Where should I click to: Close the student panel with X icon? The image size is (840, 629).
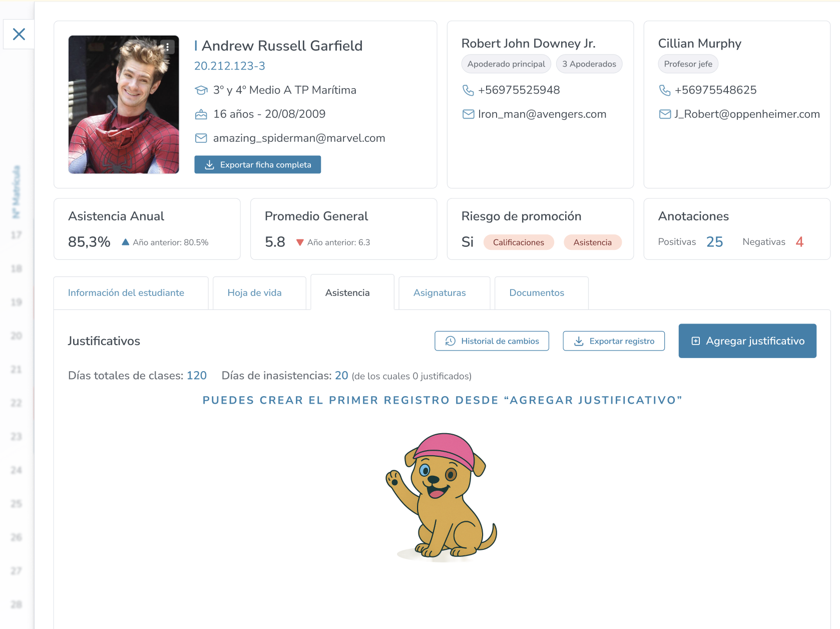19,34
